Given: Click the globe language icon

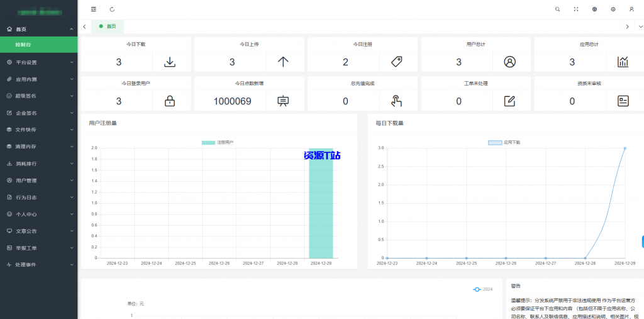Looking at the screenshot, I should click(x=594, y=9).
